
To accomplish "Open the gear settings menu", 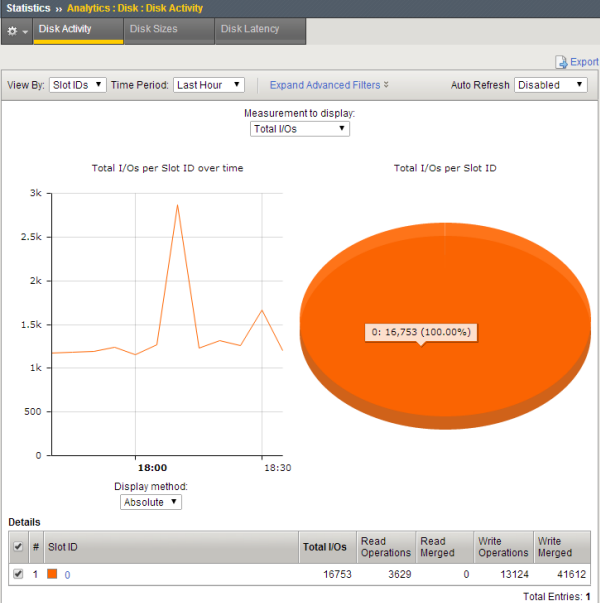I will [17, 30].
